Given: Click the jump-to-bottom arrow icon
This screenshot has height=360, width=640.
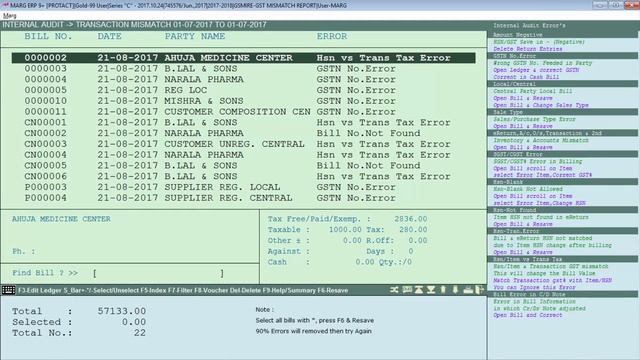Looking at the screenshot, I should 431,290.
